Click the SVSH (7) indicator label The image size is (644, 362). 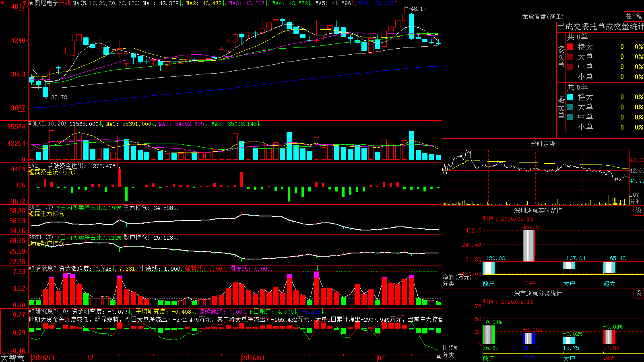[x=41, y=238]
